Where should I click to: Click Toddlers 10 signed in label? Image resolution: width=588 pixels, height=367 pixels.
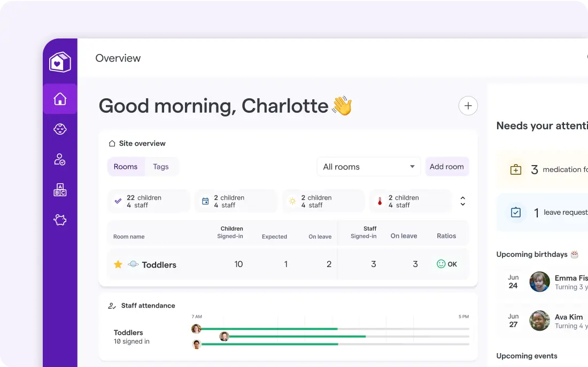pyautogui.click(x=131, y=341)
